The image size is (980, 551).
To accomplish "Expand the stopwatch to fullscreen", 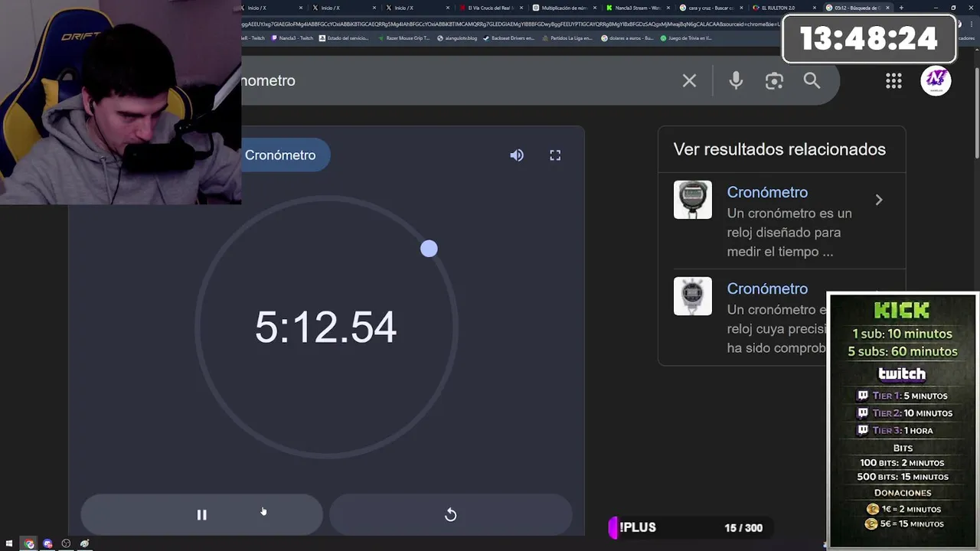I will [x=555, y=155].
